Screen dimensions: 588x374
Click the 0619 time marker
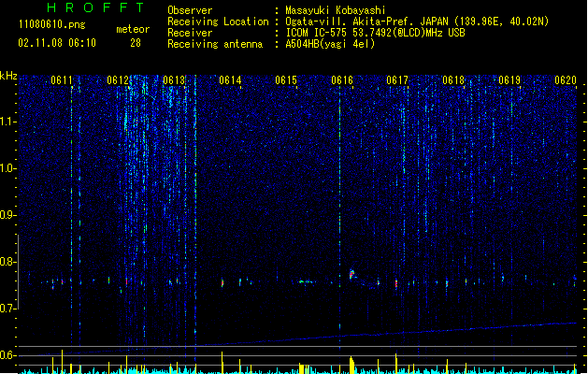click(509, 80)
